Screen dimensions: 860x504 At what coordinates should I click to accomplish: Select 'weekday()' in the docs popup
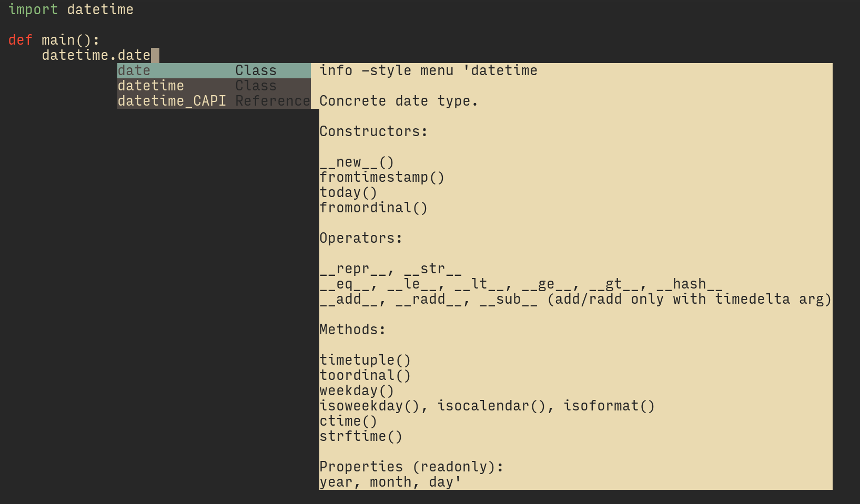[357, 390]
